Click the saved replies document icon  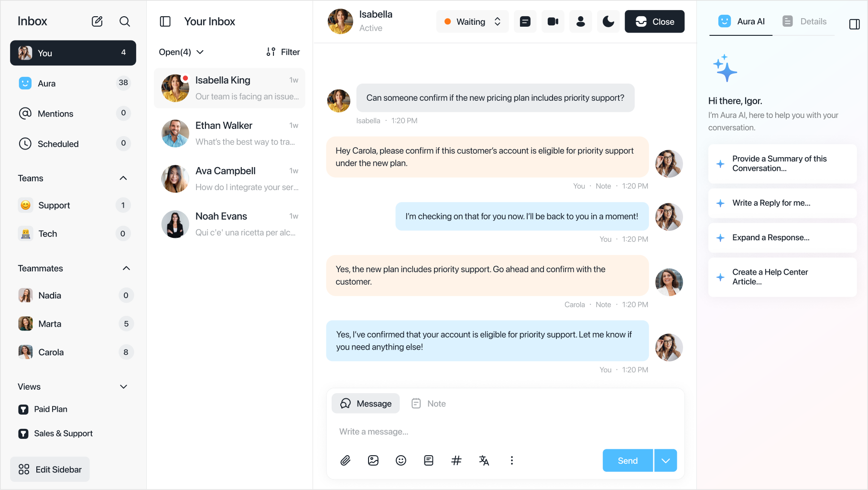point(429,460)
